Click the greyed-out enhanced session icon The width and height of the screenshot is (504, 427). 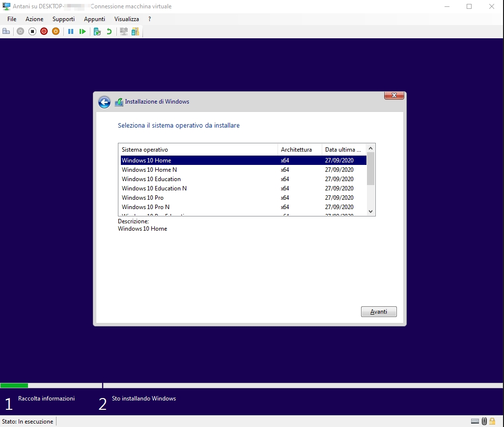[x=124, y=31]
